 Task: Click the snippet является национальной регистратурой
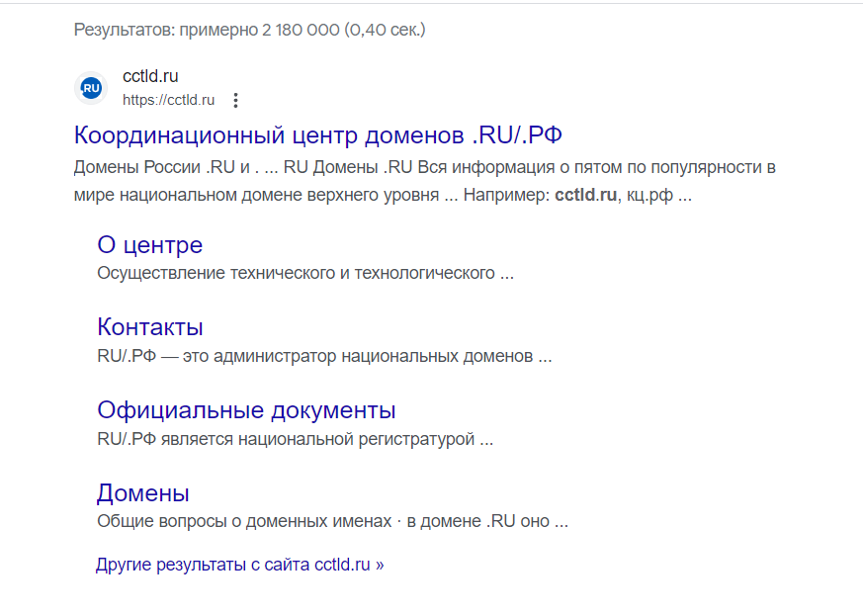295,439
